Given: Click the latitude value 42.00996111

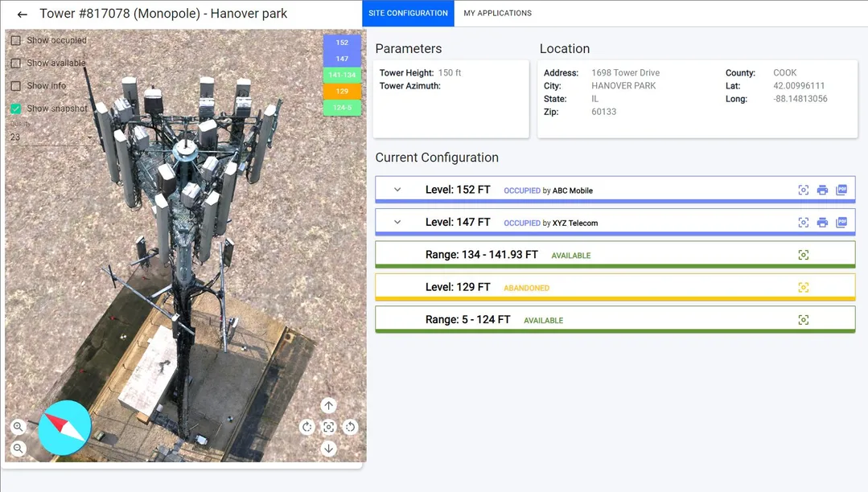Looking at the screenshot, I should (799, 86).
